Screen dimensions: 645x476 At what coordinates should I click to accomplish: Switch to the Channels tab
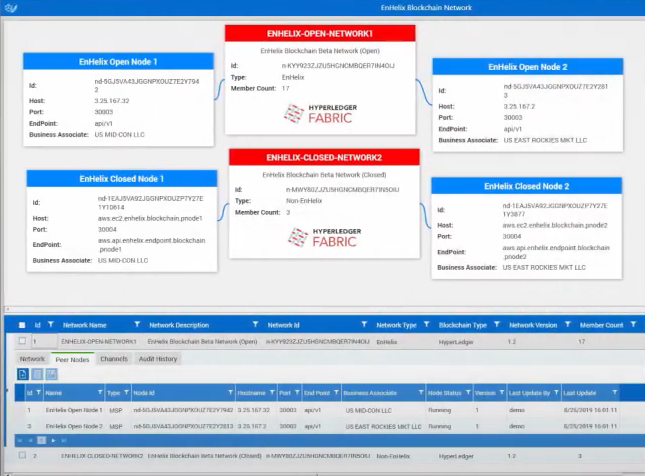(113, 358)
